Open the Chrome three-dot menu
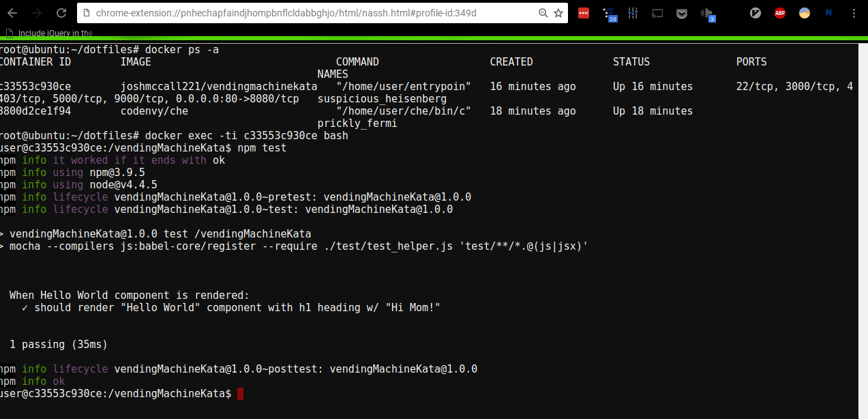Screen dimensions: 868x419 pyautogui.click(x=854, y=13)
